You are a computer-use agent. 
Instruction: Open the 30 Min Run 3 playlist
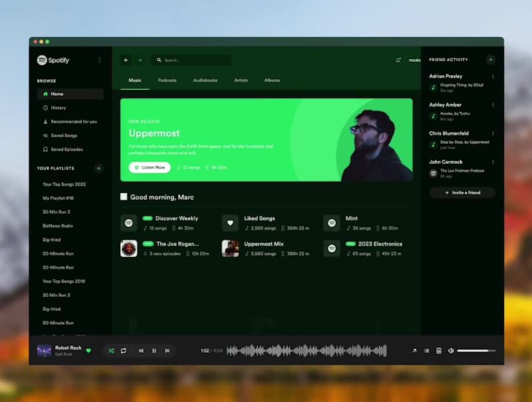57,212
